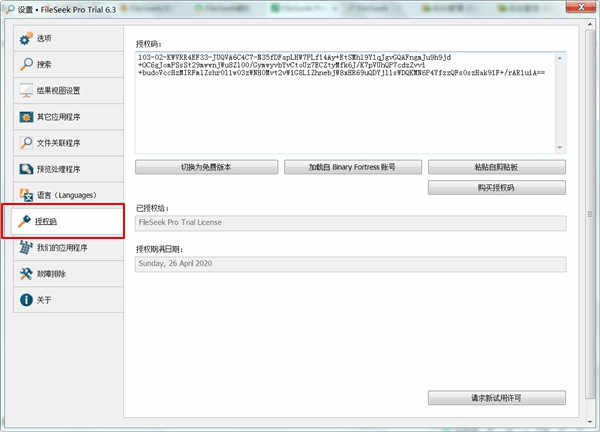This screenshot has width=600, height=432.
Task: Open the 搜索 settings page
Action: 68,64
